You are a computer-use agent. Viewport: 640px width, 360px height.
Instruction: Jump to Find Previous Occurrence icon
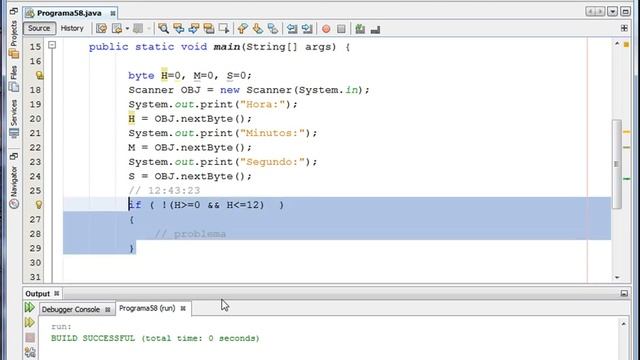[x=179, y=29]
